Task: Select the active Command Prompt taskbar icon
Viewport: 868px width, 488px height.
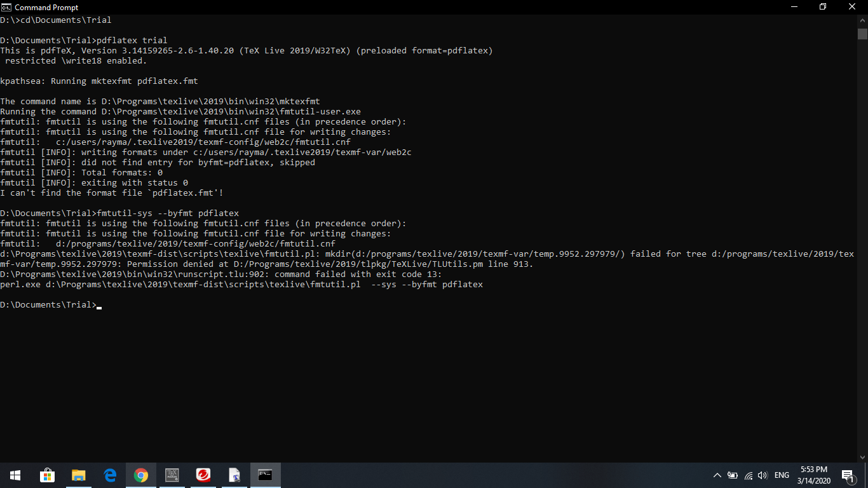Action: point(265,475)
